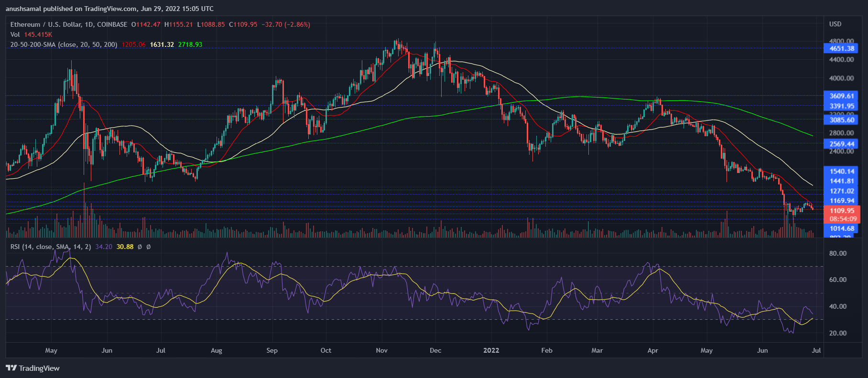Click the 1169.94 price level label
Image resolution: width=868 pixels, height=378 pixels.
[x=842, y=201]
